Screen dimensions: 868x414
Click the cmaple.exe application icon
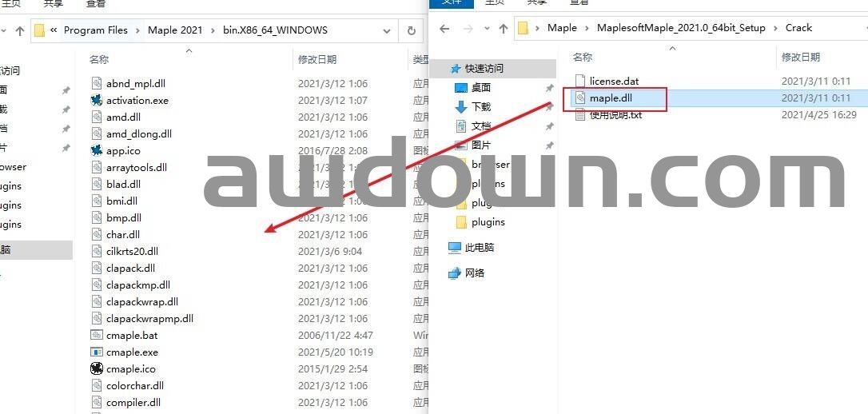[97, 352]
